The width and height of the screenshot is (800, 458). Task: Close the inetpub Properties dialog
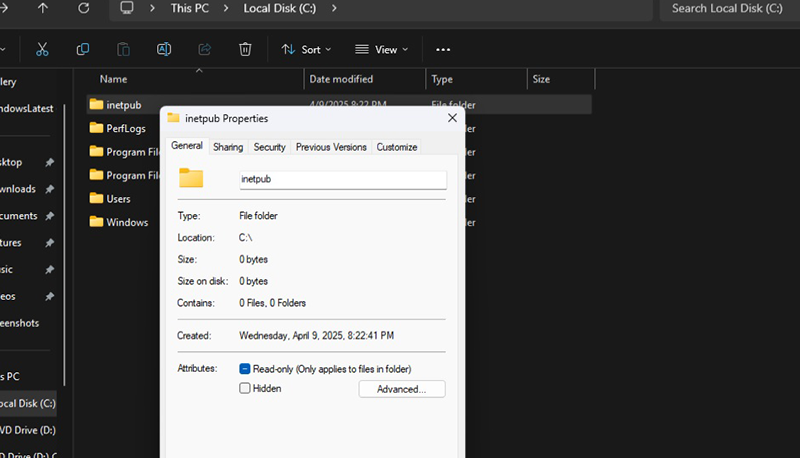[449, 118]
